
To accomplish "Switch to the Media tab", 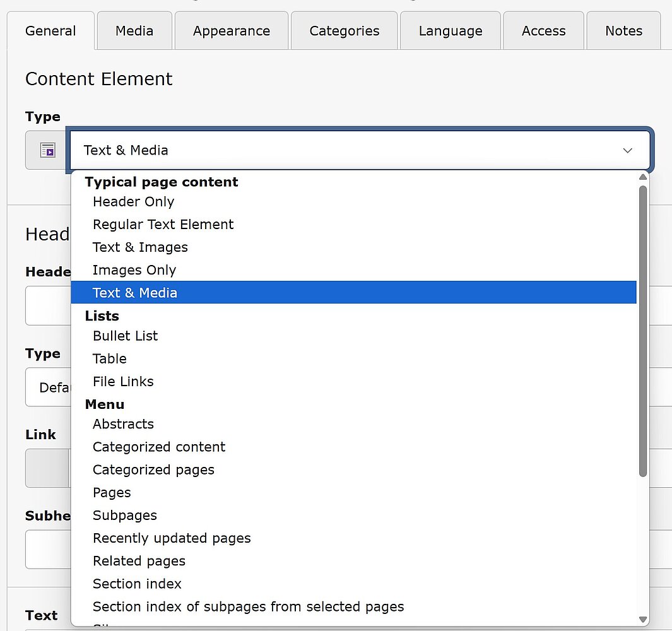I will 134,31.
